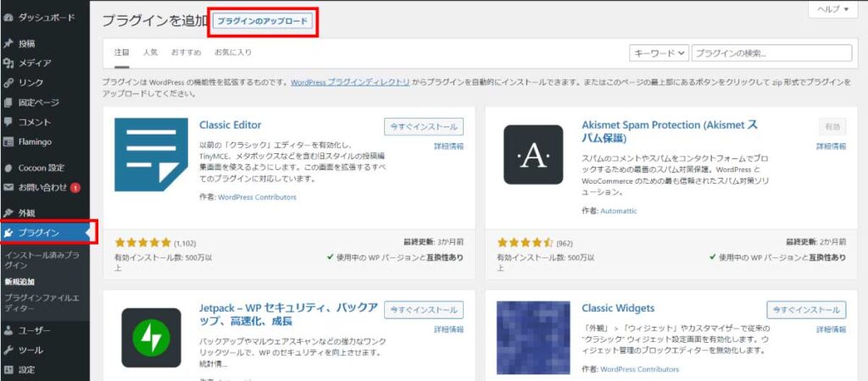The width and height of the screenshot is (868, 381).
Task: Open the キーワード search type dropdown
Action: [659, 53]
